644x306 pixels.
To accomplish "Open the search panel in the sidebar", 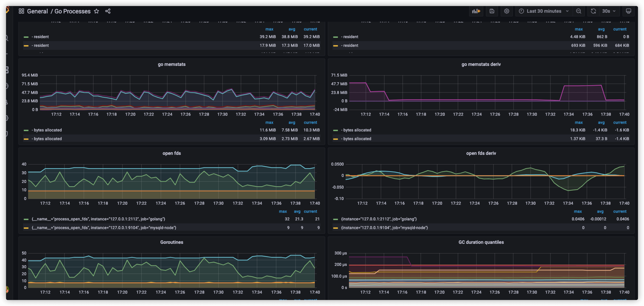I will click(6, 38).
